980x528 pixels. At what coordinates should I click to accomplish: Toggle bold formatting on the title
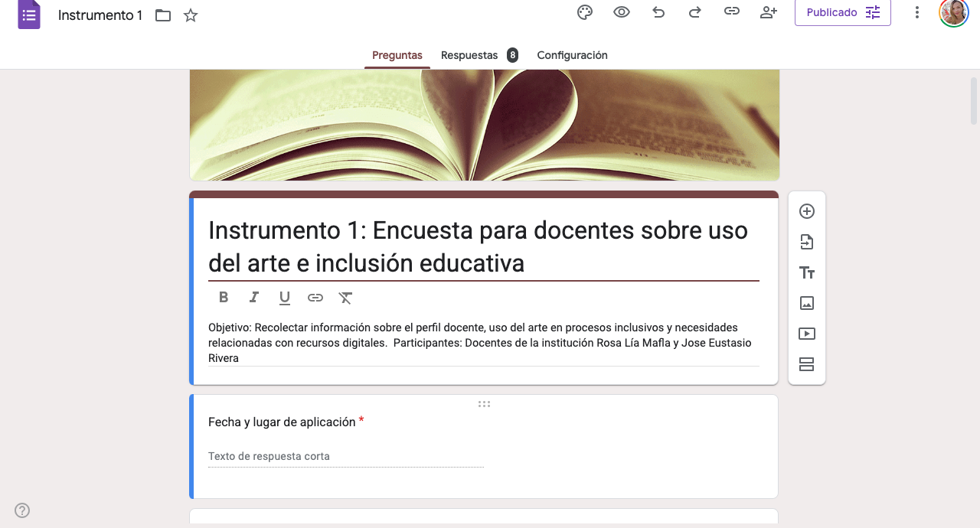pos(224,298)
